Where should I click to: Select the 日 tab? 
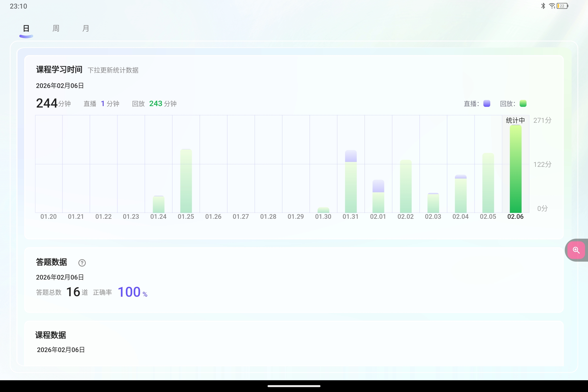tap(26, 28)
